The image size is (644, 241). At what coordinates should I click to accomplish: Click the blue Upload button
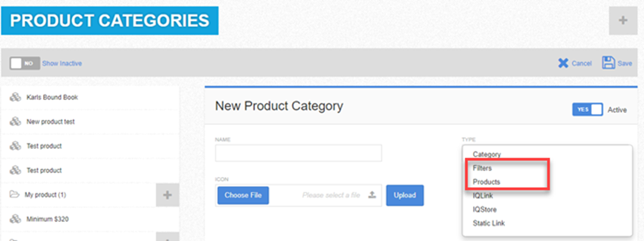tap(405, 195)
